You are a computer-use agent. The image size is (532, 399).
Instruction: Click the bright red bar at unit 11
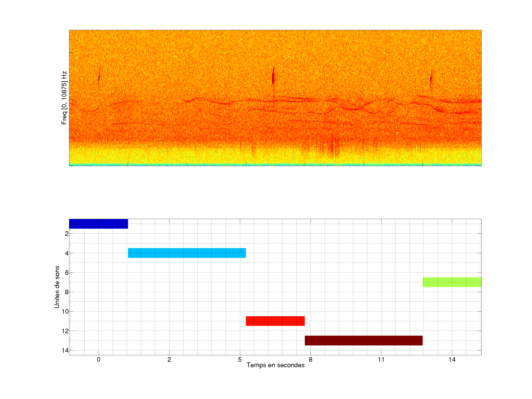[x=275, y=321]
